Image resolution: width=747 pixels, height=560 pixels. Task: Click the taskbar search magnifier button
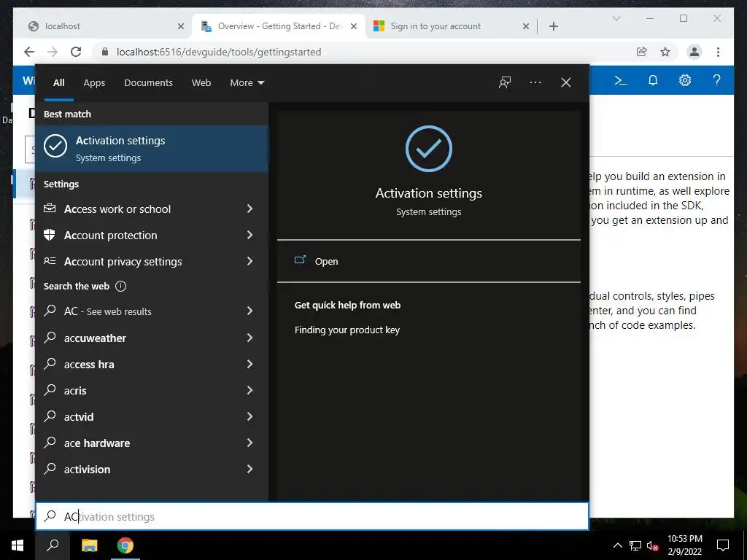53,545
